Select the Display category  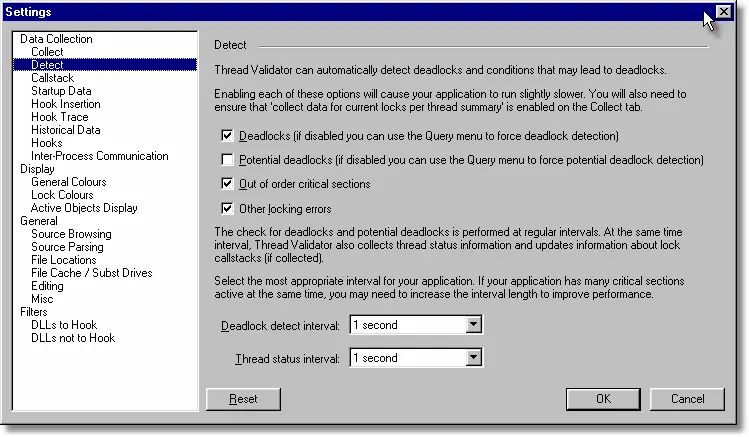point(37,169)
